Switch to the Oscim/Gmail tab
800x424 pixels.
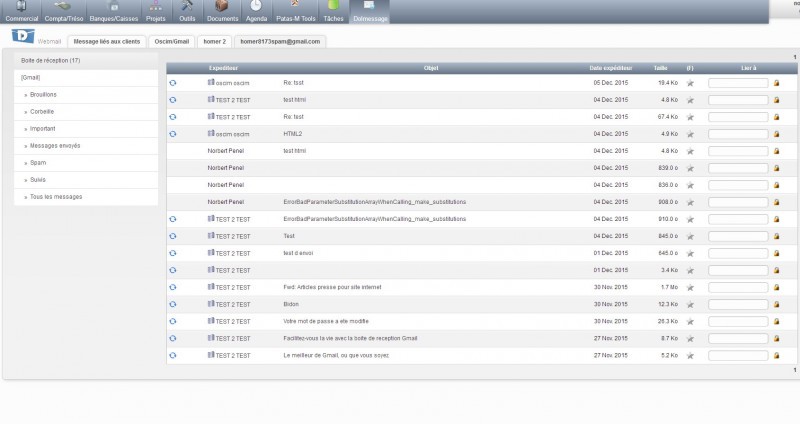tap(172, 42)
